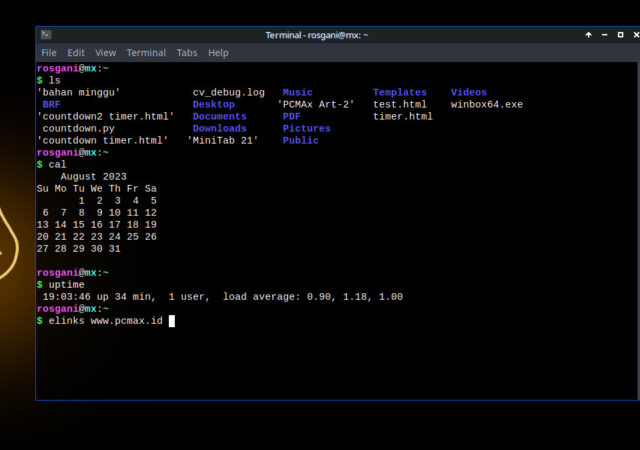Open the Terminal menu

point(146,53)
